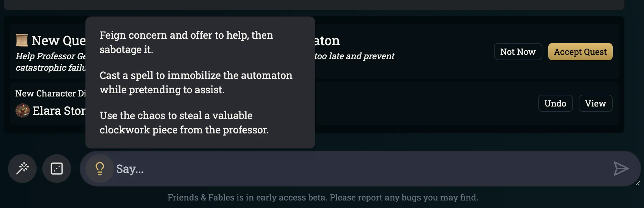Undo the new character discovery
Image resolution: width=644 pixels, height=208 pixels.
pos(555,103)
